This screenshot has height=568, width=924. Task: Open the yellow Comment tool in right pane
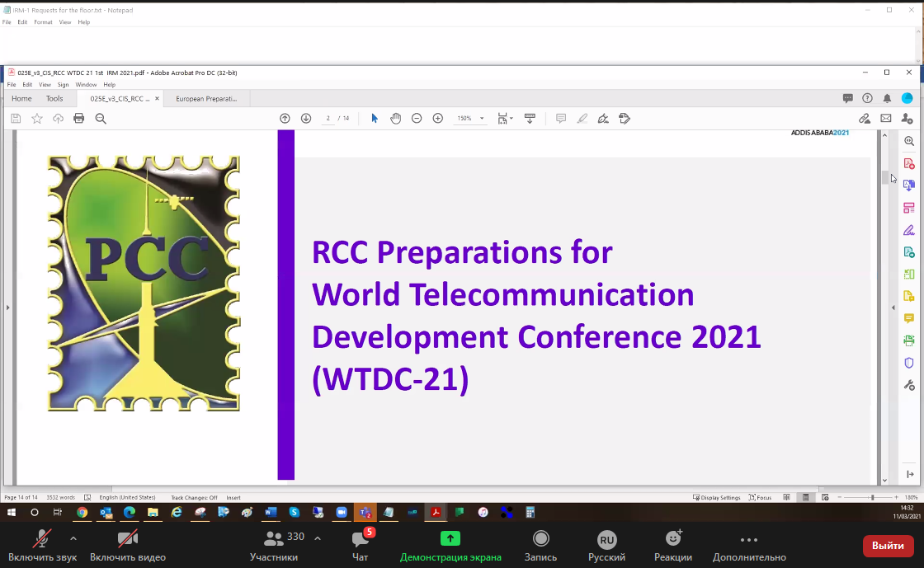(909, 318)
